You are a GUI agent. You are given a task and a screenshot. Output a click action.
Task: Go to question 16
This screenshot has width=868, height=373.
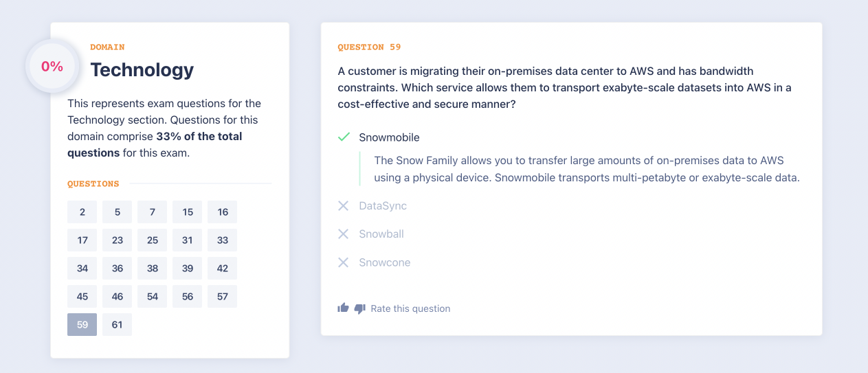point(223,212)
